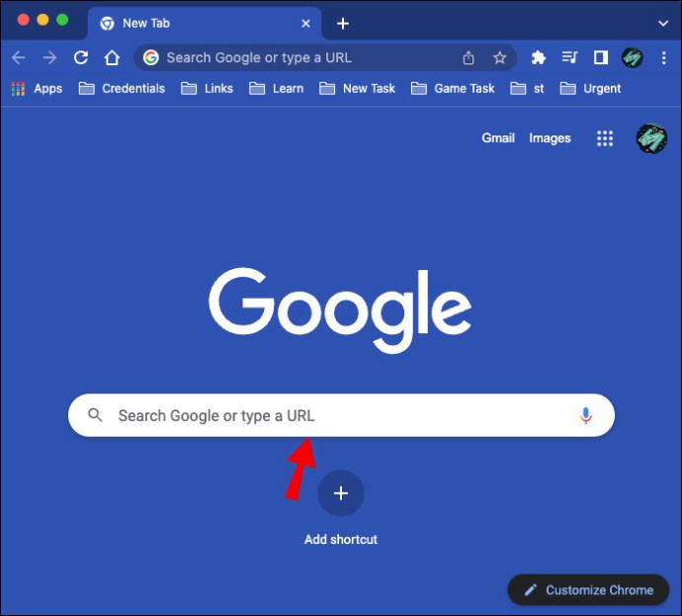Open the Links bookmark folder
This screenshot has width=682, height=616.
coord(207,89)
